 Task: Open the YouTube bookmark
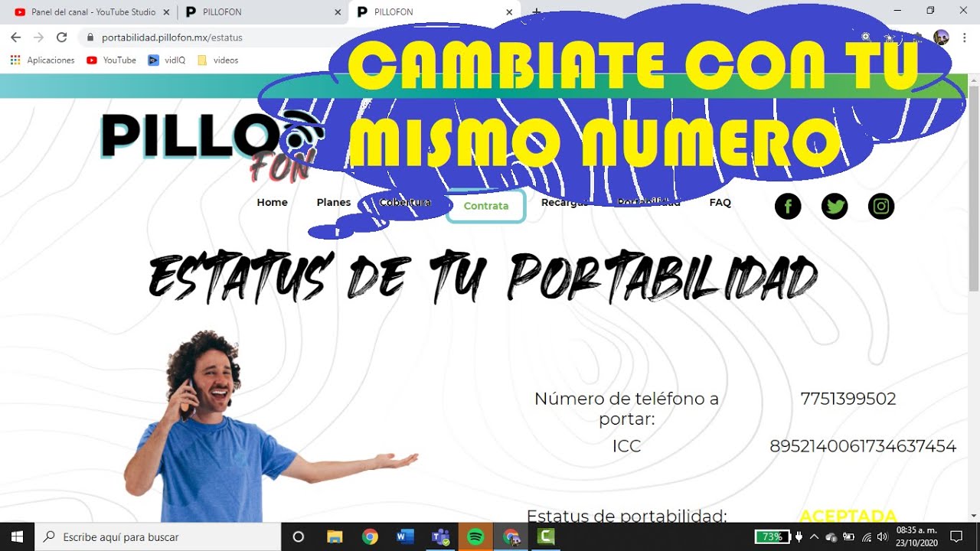tap(112, 60)
